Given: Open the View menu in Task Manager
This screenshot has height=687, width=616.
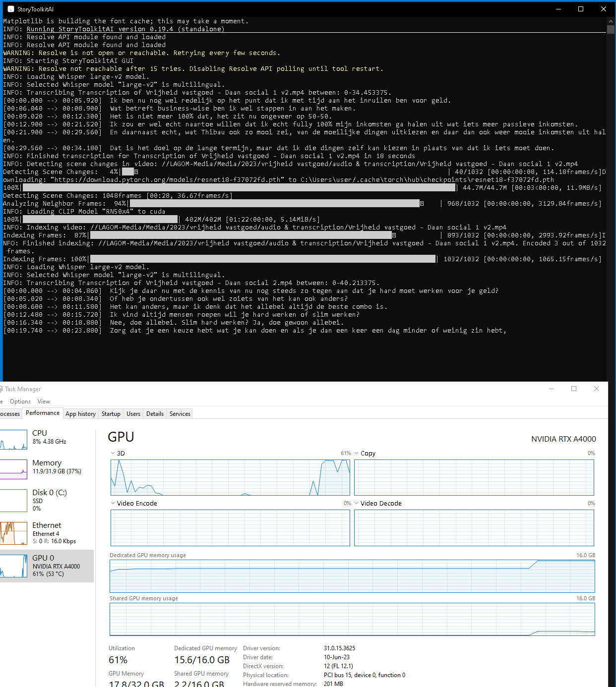Looking at the screenshot, I should click(44, 401).
